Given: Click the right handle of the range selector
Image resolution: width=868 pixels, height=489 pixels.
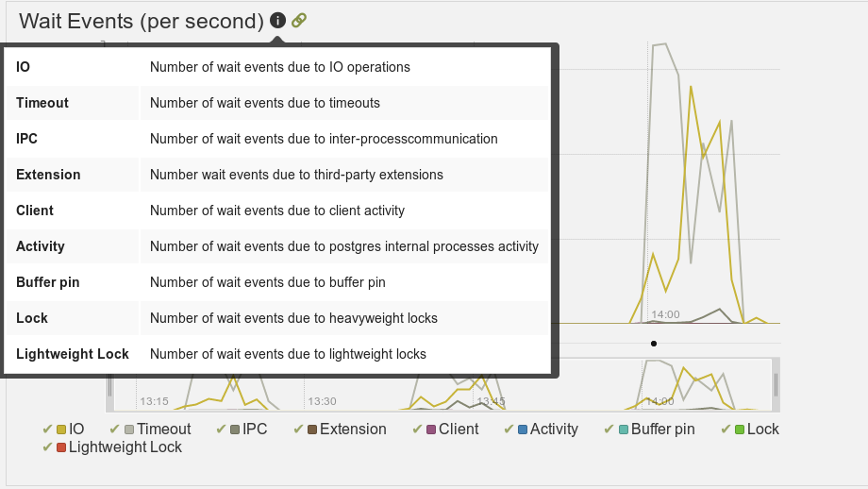Looking at the screenshot, I should click(x=776, y=385).
